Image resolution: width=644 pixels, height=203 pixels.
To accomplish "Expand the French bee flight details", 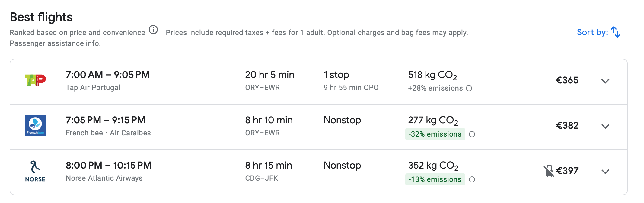I will click(x=605, y=126).
